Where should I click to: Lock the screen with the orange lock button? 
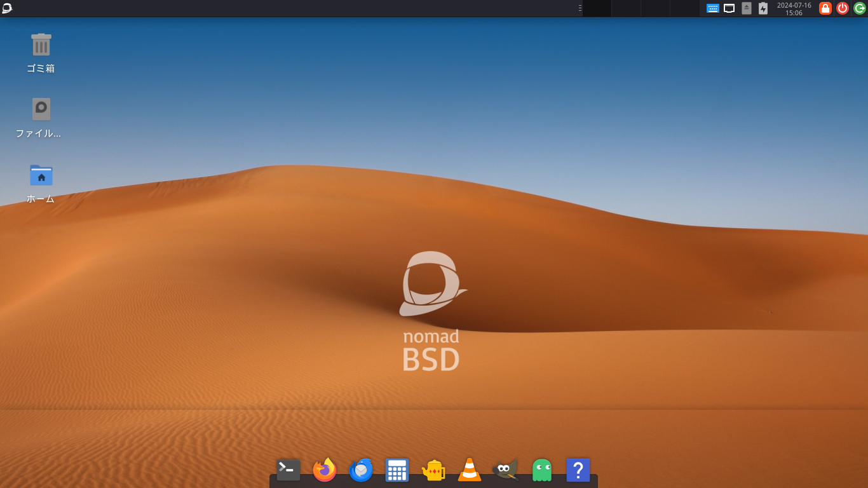tap(825, 8)
